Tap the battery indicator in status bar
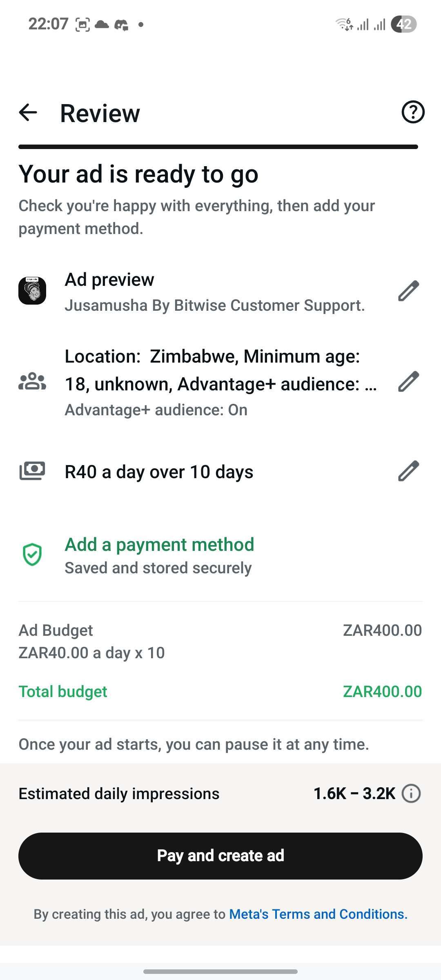The width and height of the screenshot is (441, 980). (x=404, y=24)
